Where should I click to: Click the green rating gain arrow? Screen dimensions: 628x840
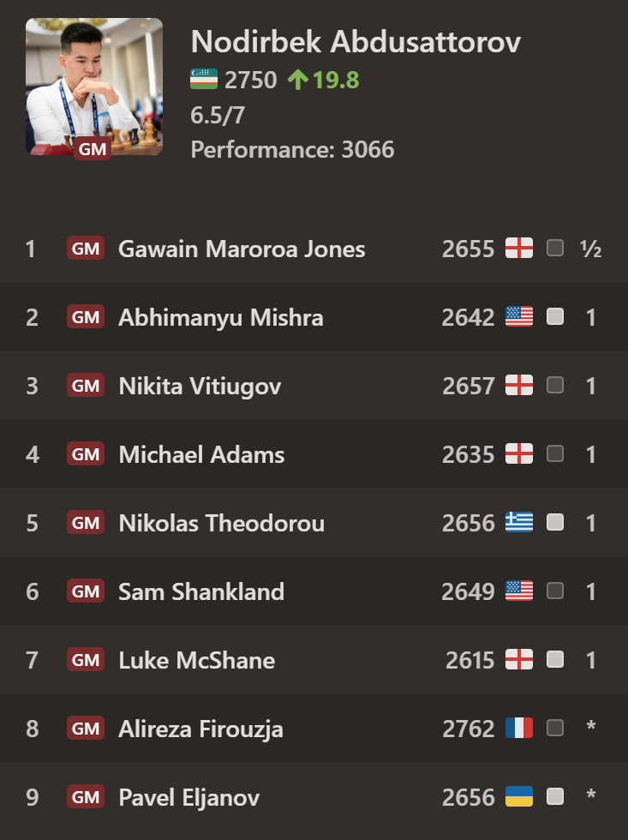[x=297, y=80]
